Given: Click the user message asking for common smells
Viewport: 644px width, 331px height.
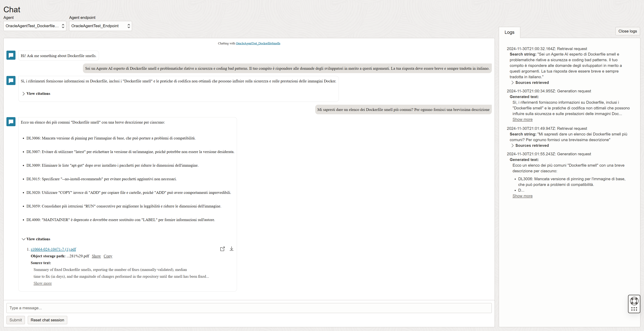Looking at the screenshot, I should [403, 110].
